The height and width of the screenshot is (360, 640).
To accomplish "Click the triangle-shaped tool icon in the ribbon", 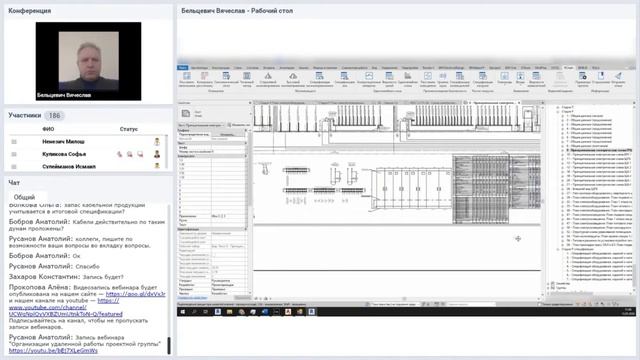I will [x=268, y=76].
